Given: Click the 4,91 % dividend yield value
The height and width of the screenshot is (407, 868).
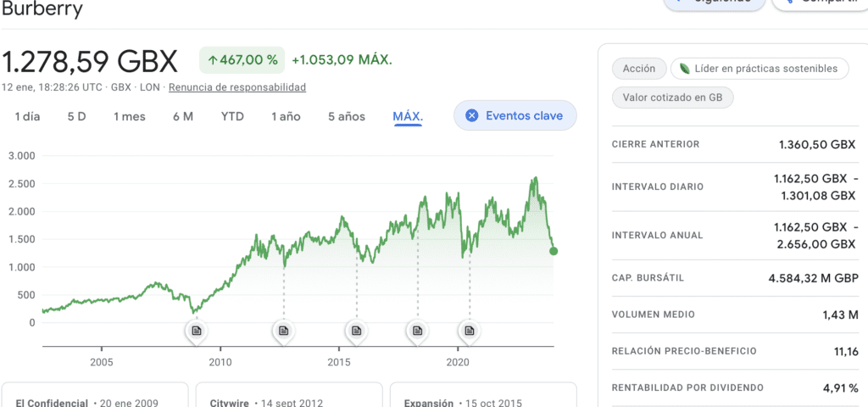Looking at the screenshot, I should tap(841, 387).
